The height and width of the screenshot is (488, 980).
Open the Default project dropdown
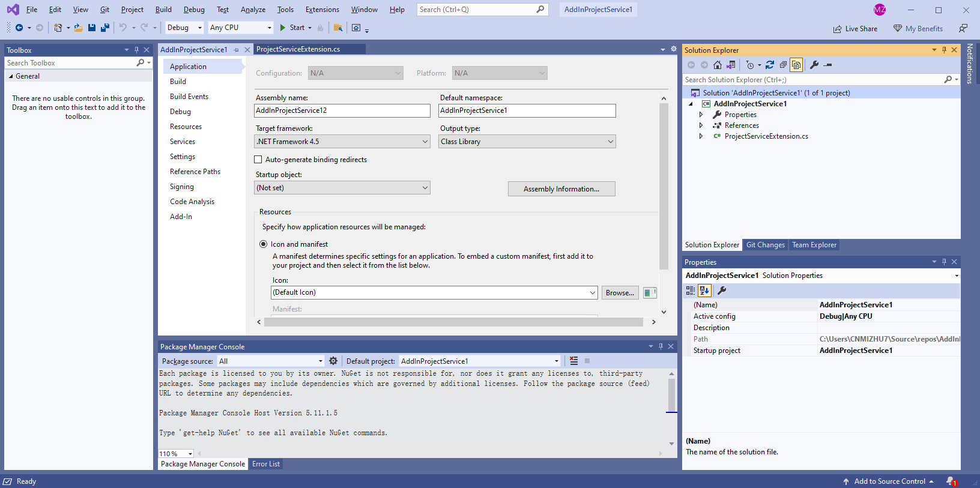tap(480, 361)
